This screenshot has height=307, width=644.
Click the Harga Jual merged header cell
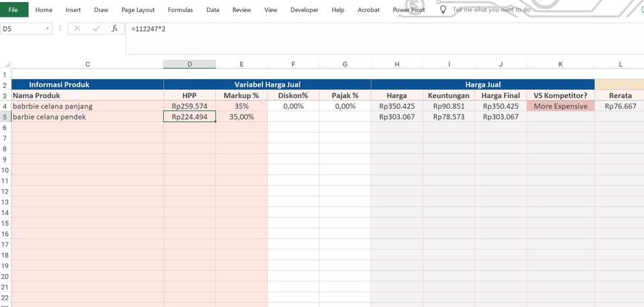(483, 84)
